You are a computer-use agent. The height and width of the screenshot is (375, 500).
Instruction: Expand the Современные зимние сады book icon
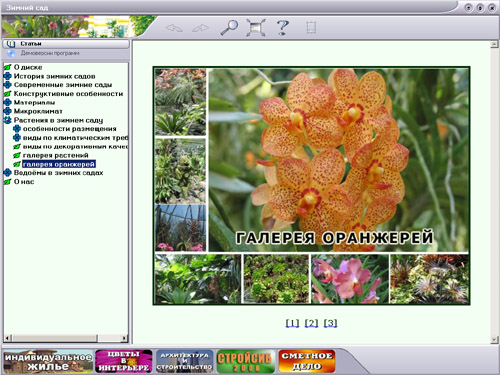8,85
